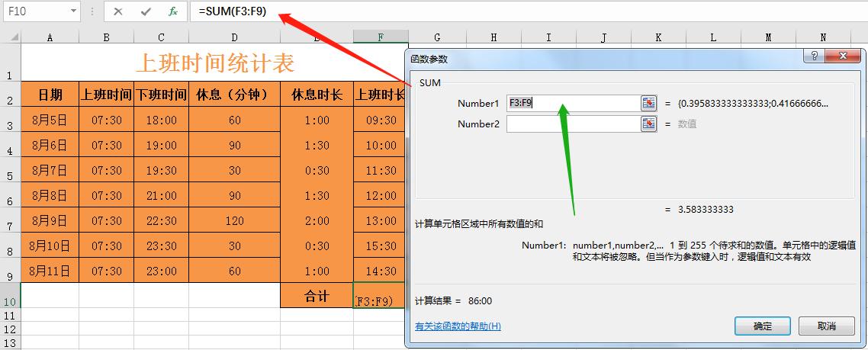Open the Name Box dropdown arrow

click(73, 11)
